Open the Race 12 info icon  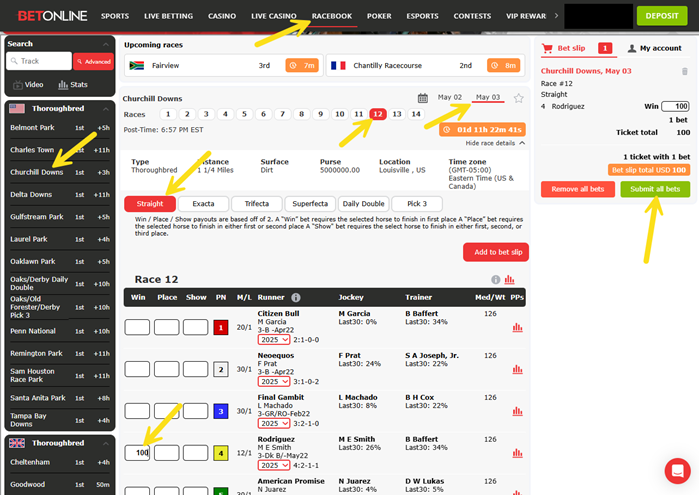496,279
